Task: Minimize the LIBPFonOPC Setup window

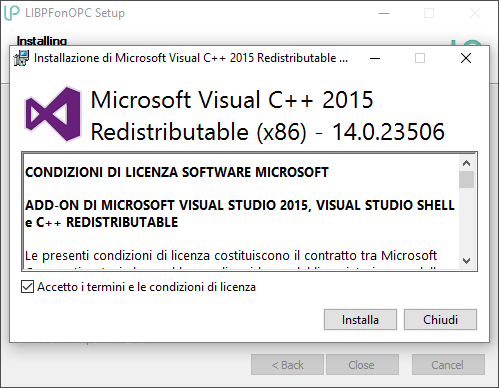Action: click(384, 13)
